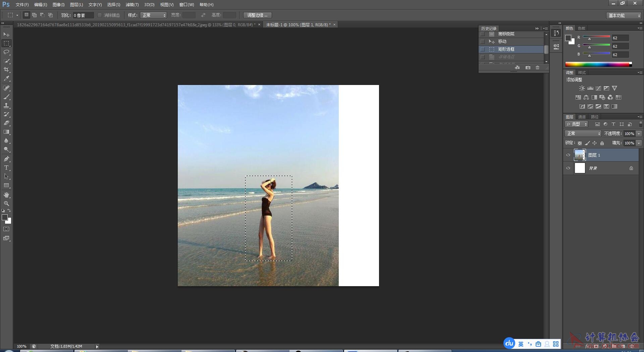Select the Eyedropper tool

click(6, 78)
